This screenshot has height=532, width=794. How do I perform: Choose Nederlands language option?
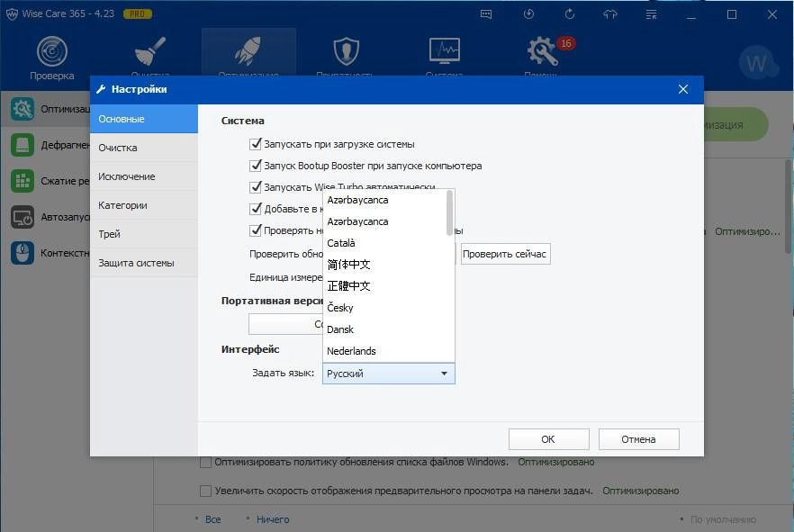[385, 351]
